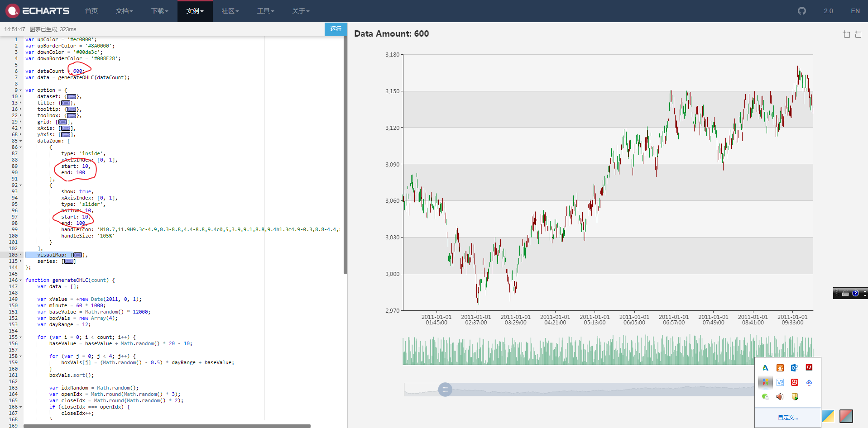Open the 文档 dropdown menu
This screenshot has width=868, height=428.
(x=124, y=11)
